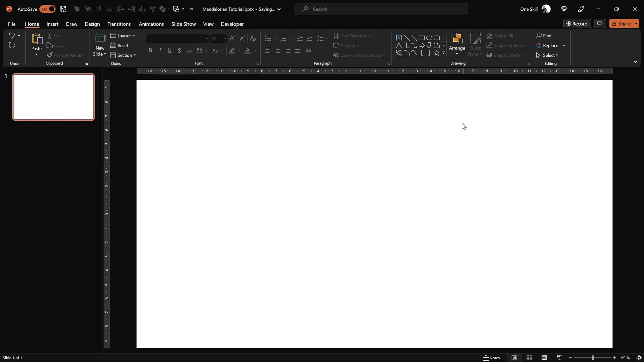Select the Oval shape
The height and width of the screenshot is (362, 644).
click(429, 38)
